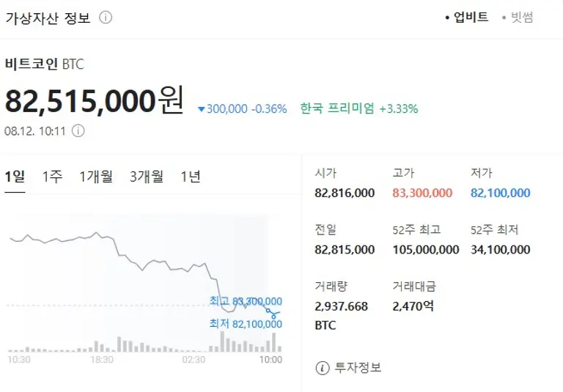Screen dimensions: 563x392
Task: Open the 투자정보 link
Action: (x=358, y=368)
